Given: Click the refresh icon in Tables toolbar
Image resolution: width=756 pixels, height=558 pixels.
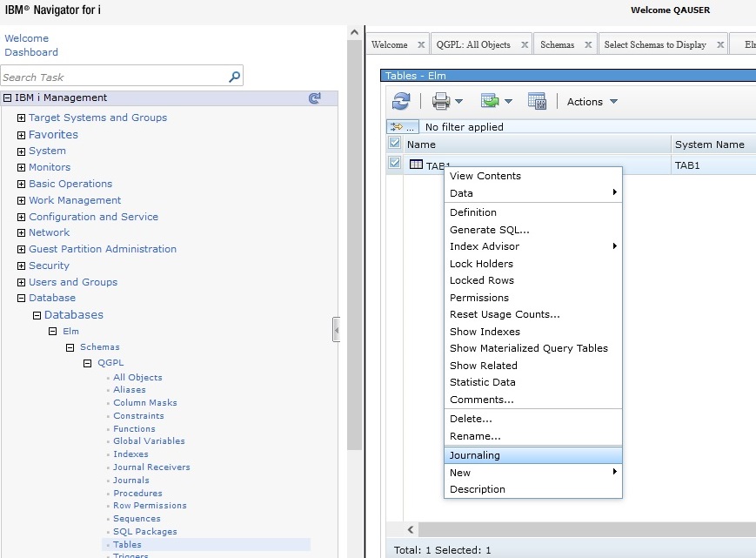Looking at the screenshot, I should tap(400, 102).
